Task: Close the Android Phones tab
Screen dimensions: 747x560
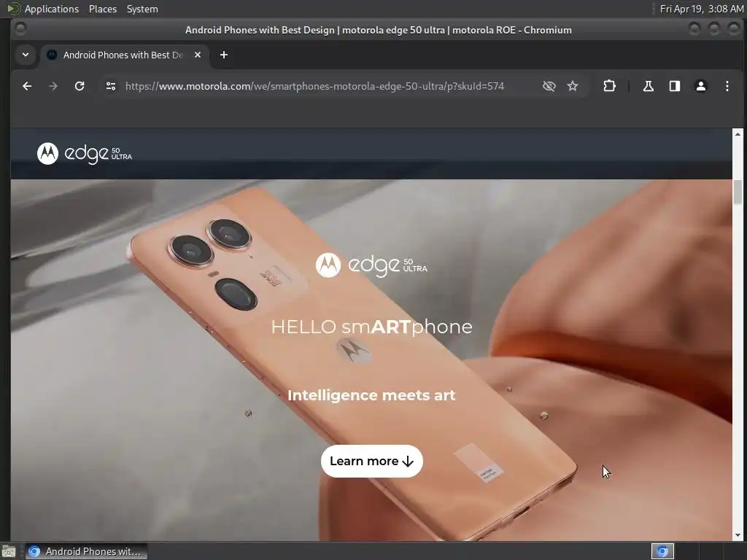Action: (x=198, y=55)
